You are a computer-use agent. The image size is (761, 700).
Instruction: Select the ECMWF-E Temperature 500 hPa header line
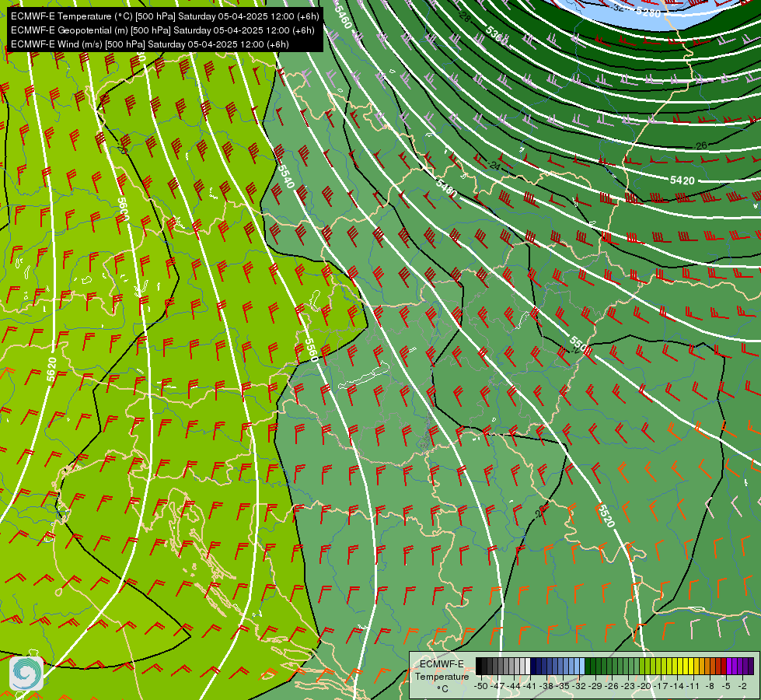(165, 16)
